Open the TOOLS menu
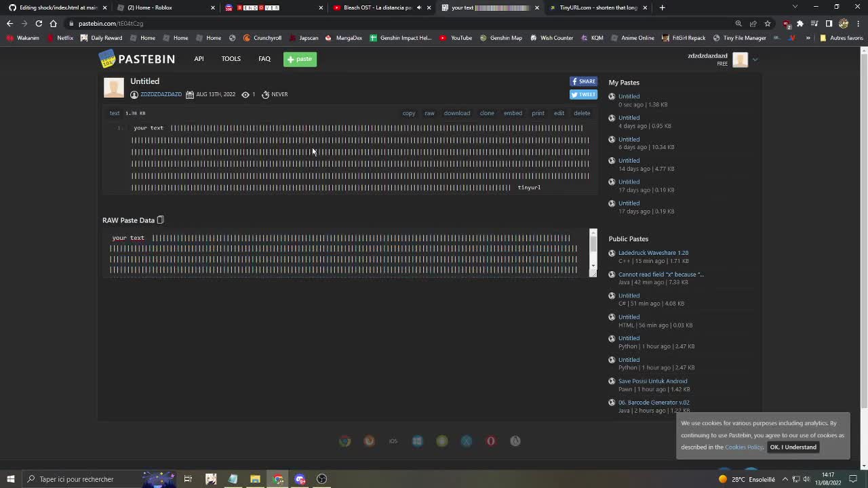 coord(231,59)
